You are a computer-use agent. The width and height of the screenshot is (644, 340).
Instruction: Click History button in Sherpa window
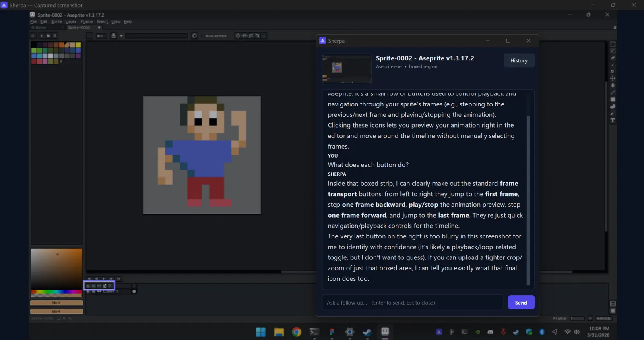tap(519, 60)
